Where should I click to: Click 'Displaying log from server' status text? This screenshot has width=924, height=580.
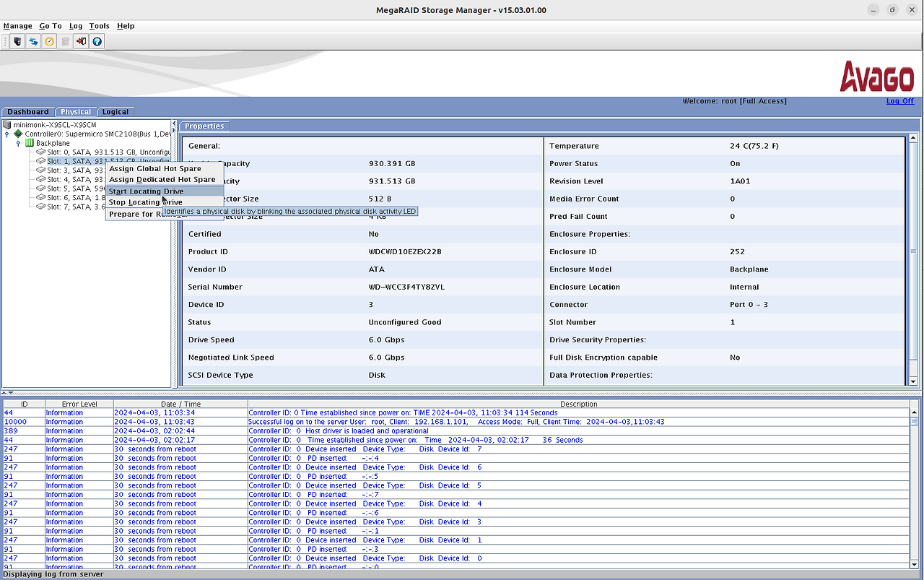point(53,574)
